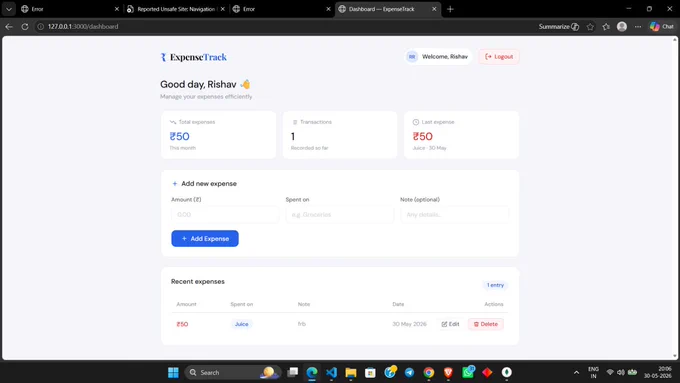This screenshot has height=383, width=680.
Task: Click the Logout button
Action: point(499,56)
